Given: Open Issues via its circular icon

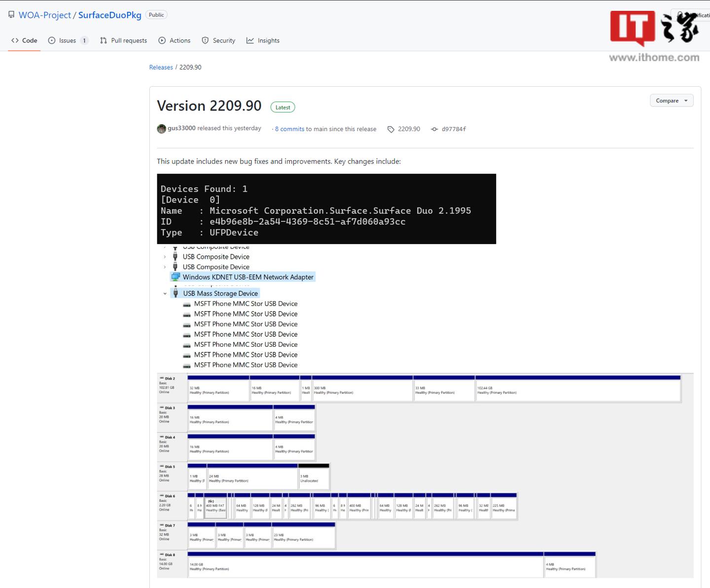Looking at the screenshot, I should coord(51,40).
